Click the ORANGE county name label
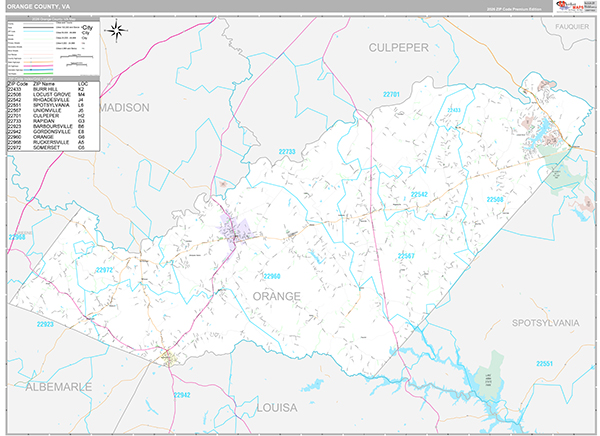Image resolution: width=600 pixels, height=436 pixels. [276, 297]
